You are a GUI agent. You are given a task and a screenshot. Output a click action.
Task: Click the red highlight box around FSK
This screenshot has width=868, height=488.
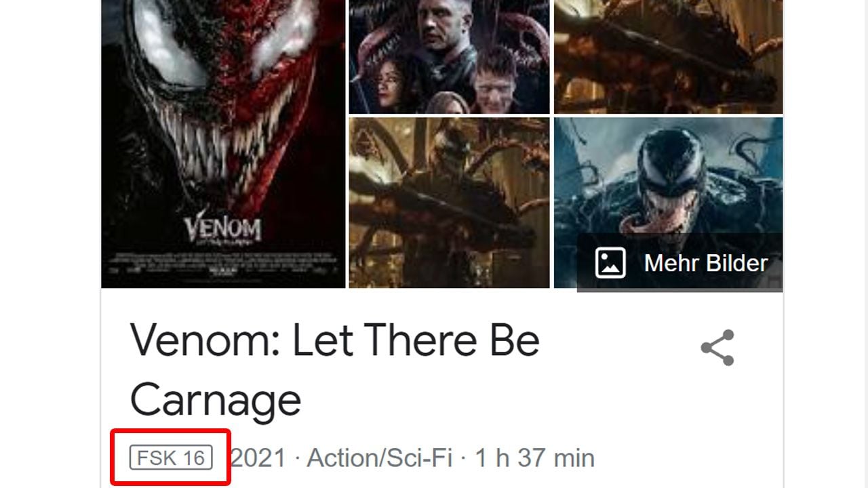click(172, 457)
